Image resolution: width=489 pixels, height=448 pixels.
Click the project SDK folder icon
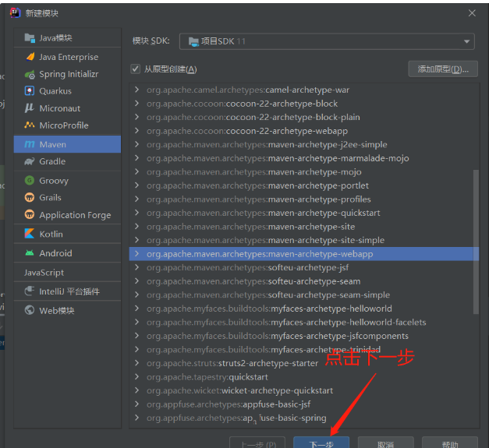tap(193, 41)
